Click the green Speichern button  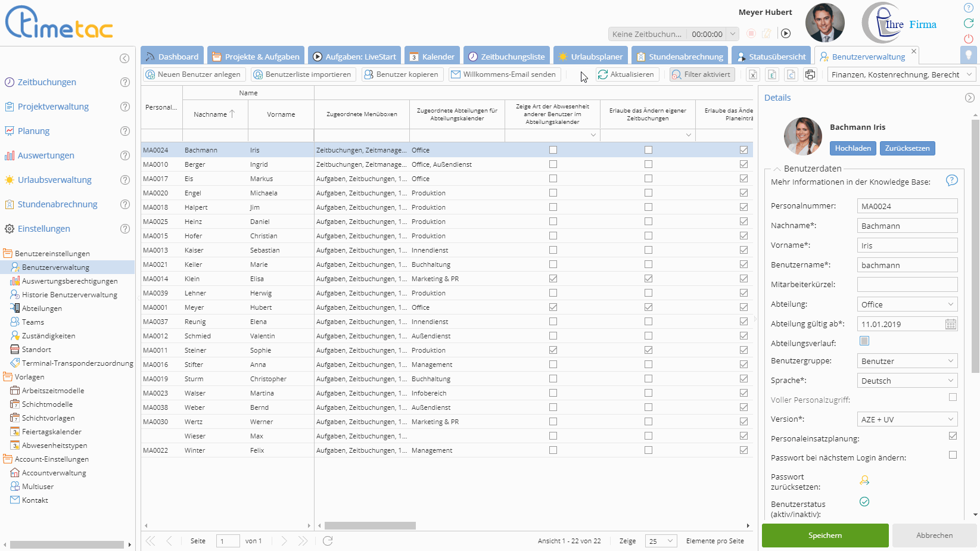point(825,536)
